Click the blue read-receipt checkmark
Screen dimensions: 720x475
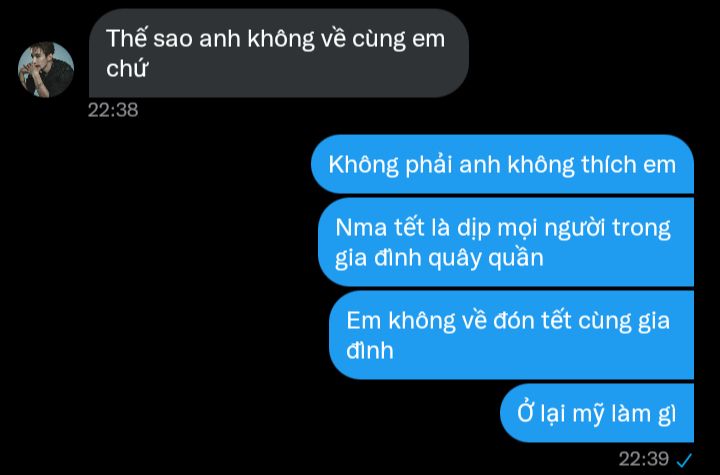point(685,459)
